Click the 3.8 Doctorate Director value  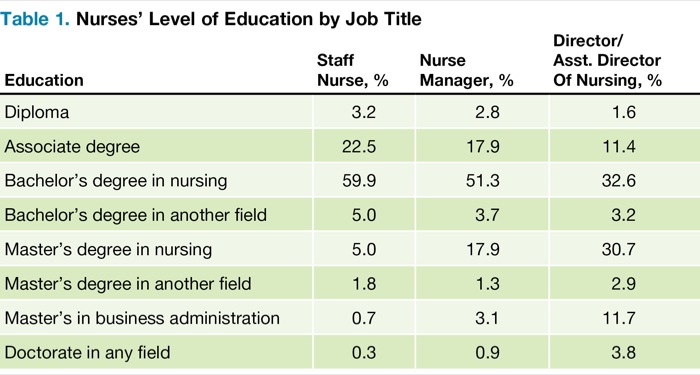(x=624, y=353)
